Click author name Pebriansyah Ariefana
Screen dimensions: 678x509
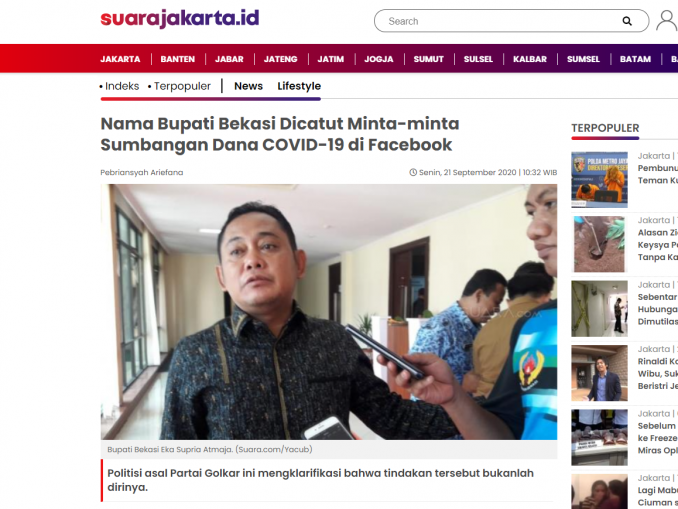coord(142,173)
